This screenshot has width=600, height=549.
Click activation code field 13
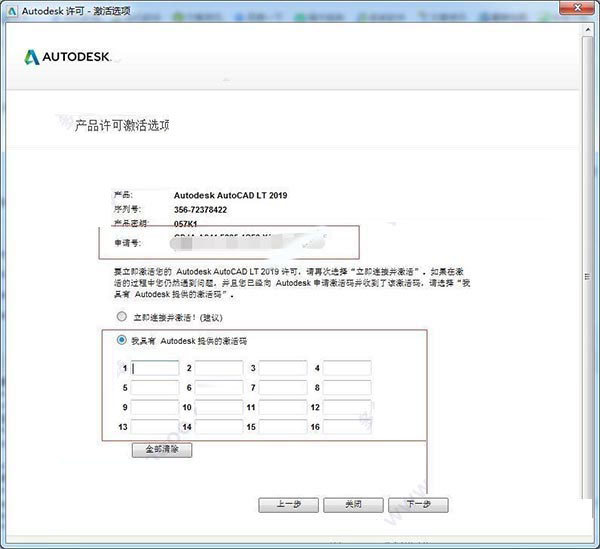(155, 427)
